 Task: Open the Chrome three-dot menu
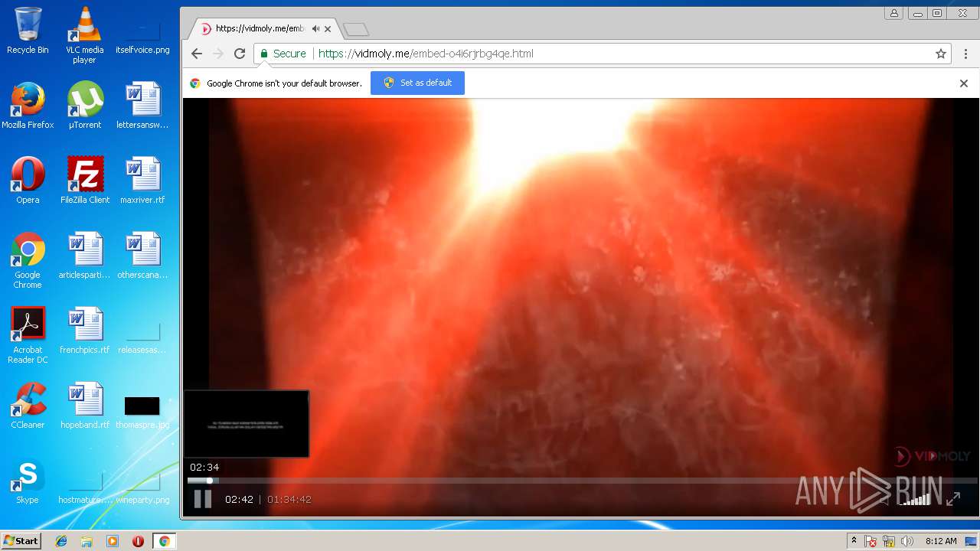(x=966, y=54)
